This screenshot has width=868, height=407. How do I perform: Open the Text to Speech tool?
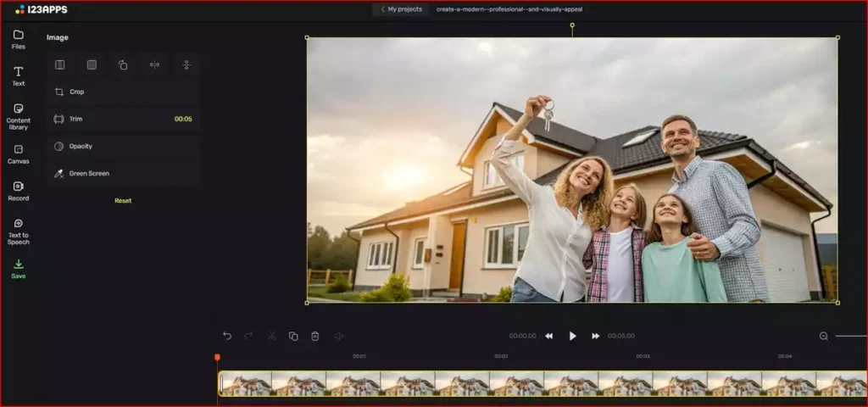(19, 231)
